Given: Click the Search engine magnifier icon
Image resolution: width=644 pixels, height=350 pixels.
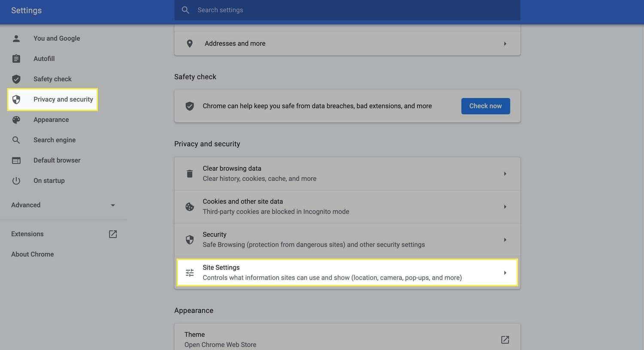Looking at the screenshot, I should click(16, 140).
